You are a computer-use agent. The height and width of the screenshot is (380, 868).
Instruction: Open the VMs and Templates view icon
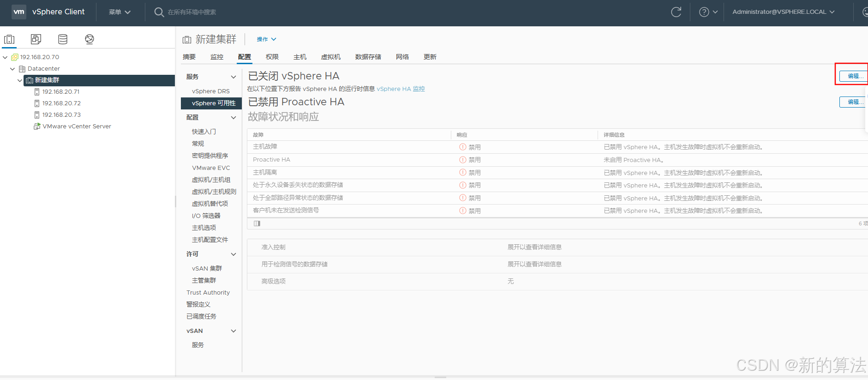[x=36, y=39]
